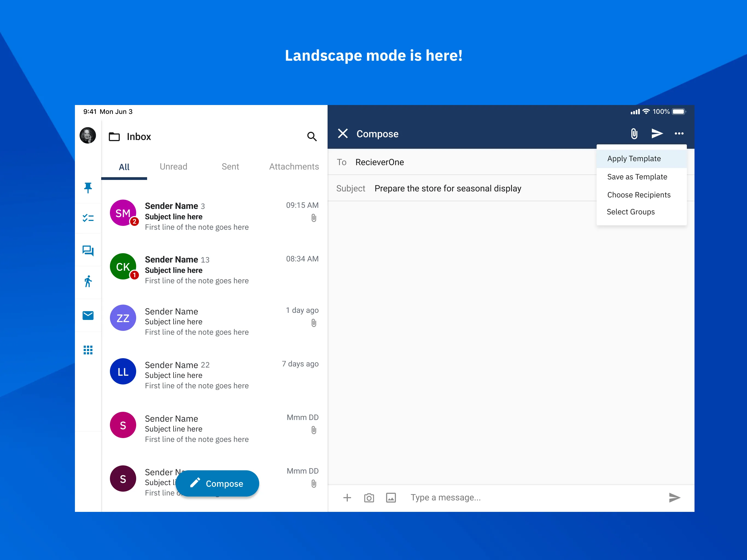Viewport: 747px width, 560px height.
Task: Open the overflow menu with three dots
Action: coord(679,133)
